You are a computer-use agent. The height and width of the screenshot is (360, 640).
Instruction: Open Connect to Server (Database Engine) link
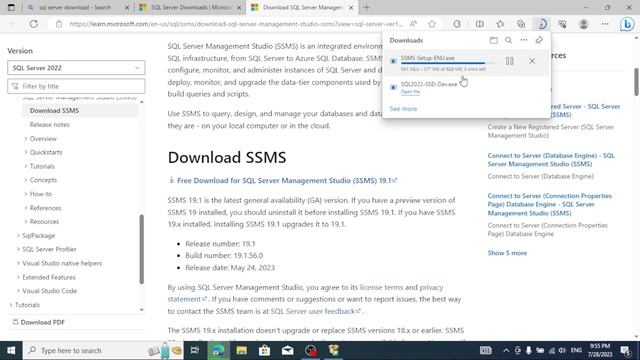(x=551, y=160)
